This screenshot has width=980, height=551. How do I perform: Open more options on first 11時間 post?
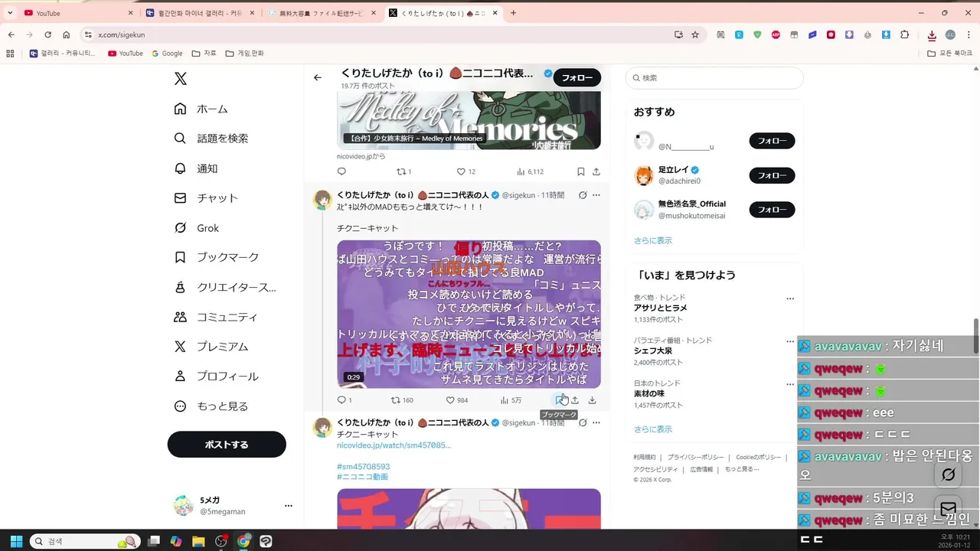596,195
